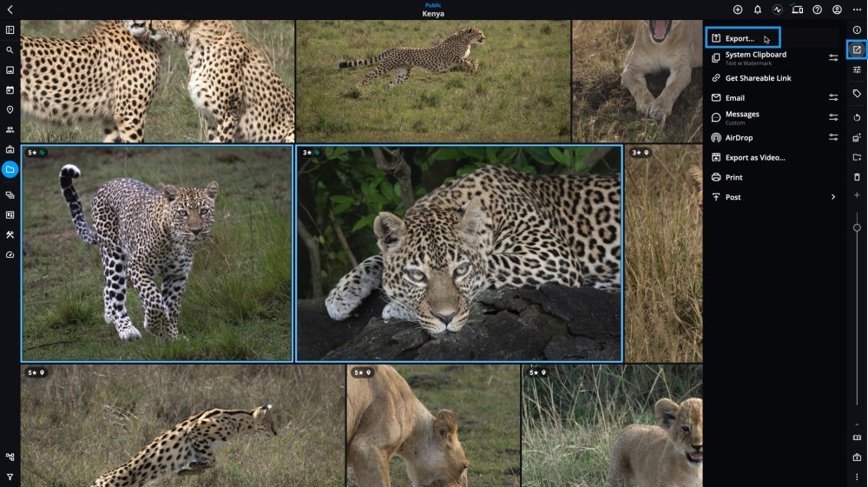Open Messages settings sliders icon
This screenshot has width=868, height=487.
(x=833, y=117)
